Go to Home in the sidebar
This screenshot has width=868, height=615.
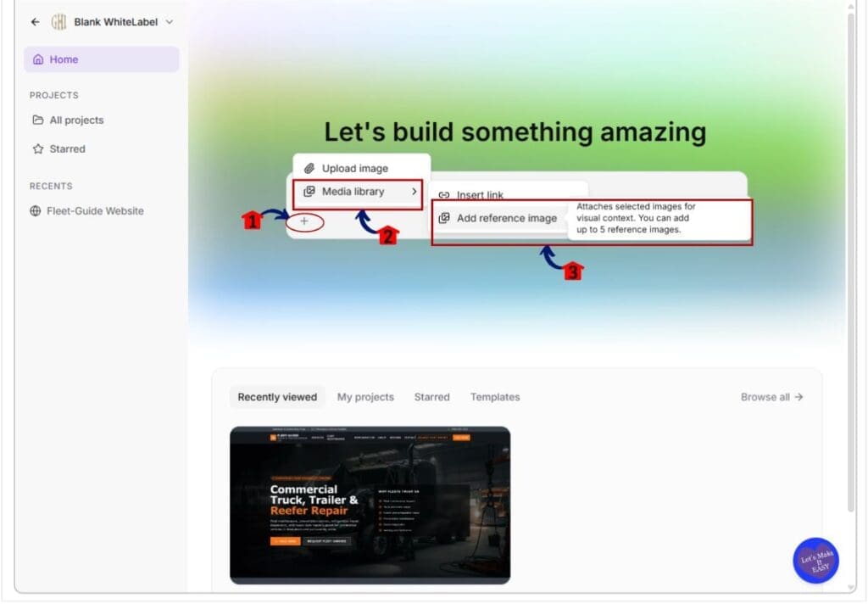click(x=102, y=59)
